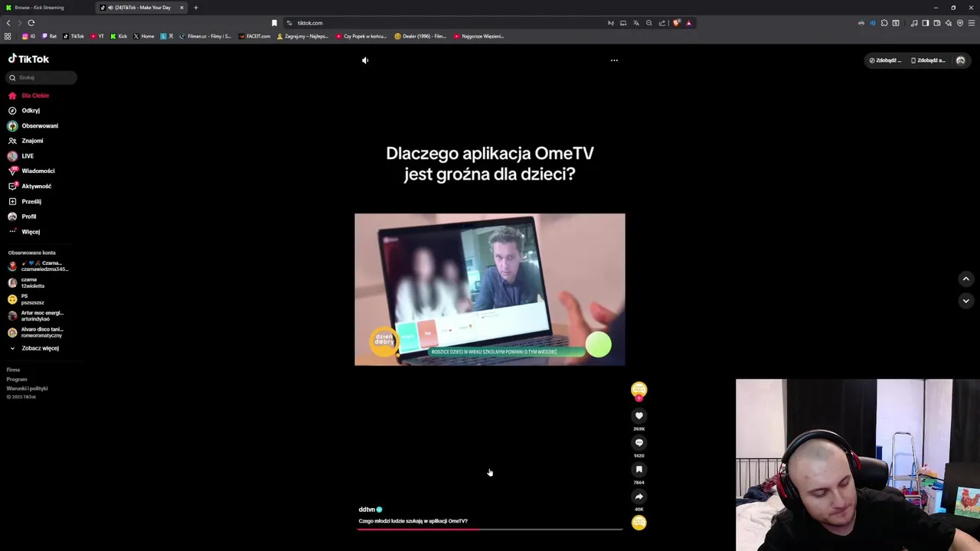The height and width of the screenshot is (551, 980).
Task: Go to next video with down arrow
Action: coord(965,301)
